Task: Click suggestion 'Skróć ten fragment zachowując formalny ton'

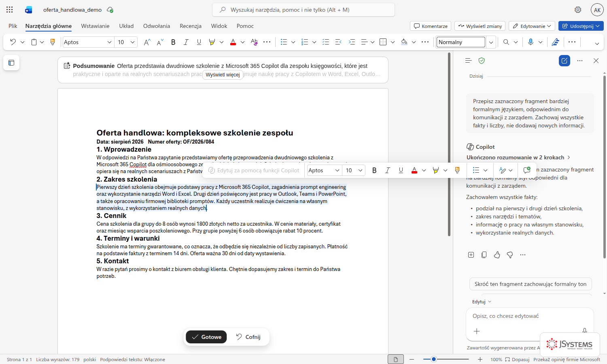Action: [531, 284]
